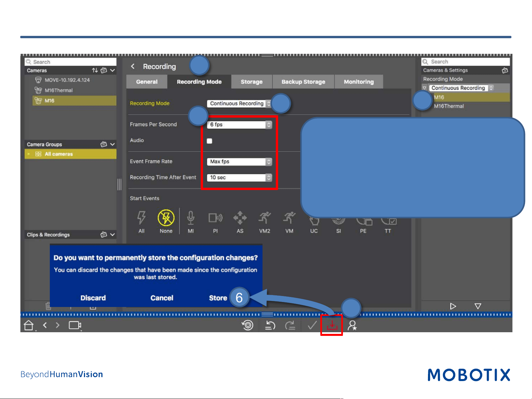
Task: Switch to the Monitoring tab
Action: tap(359, 82)
